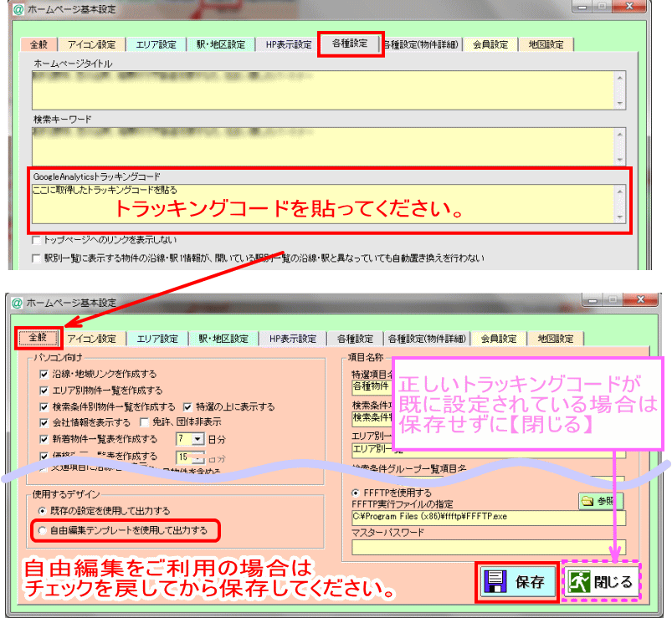Uncheck 沿線・地域リンクを作成する checkbox
The image size is (672, 618).
click(x=44, y=375)
